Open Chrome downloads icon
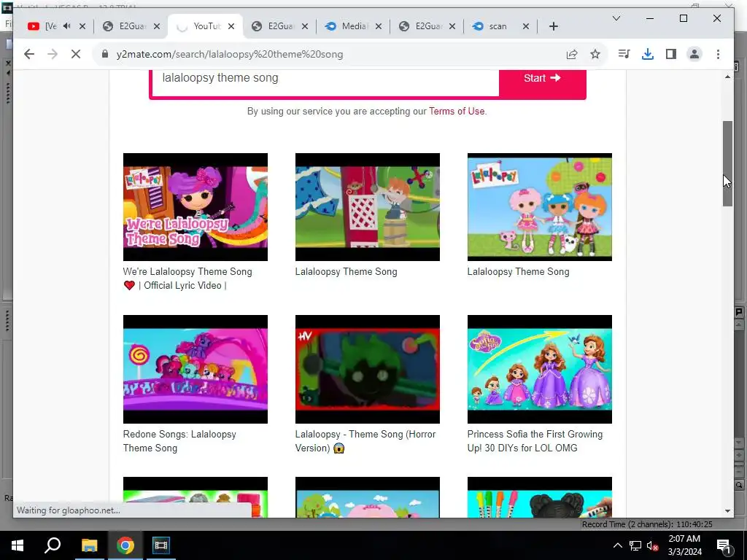 (648, 54)
